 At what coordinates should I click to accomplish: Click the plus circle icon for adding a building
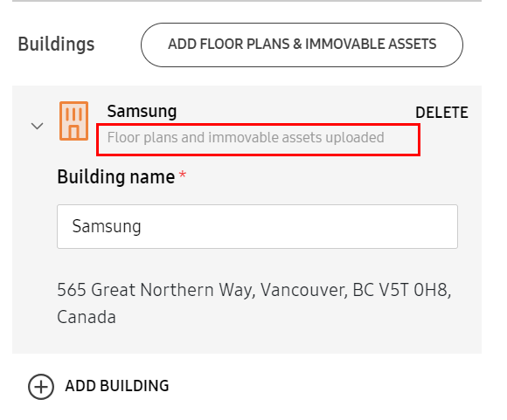click(x=41, y=387)
